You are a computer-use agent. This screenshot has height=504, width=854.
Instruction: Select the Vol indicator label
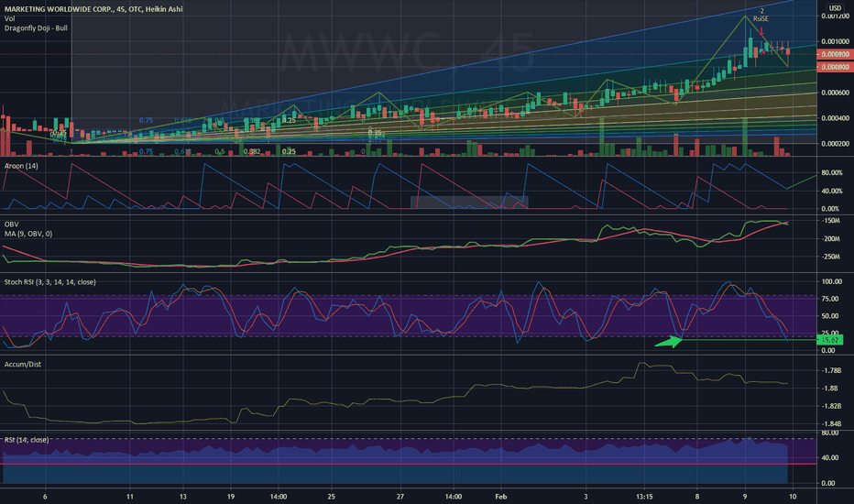click(x=9, y=18)
